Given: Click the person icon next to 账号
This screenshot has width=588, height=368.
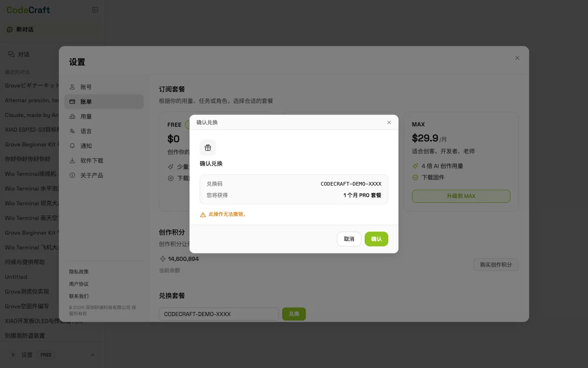Looking at the screenshot, I should coord(72,87).
